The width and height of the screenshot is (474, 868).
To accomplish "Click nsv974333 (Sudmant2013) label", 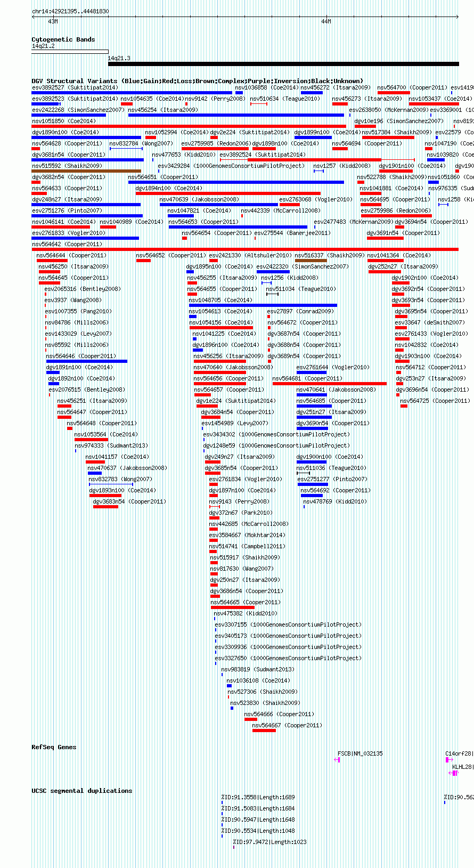I will [x=111, y=445].
